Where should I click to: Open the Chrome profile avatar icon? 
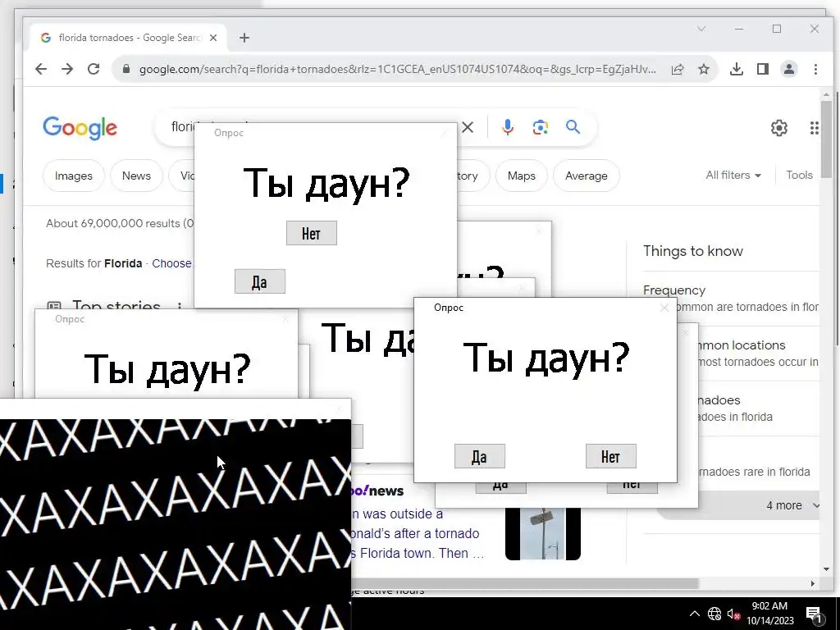pyautogui.click(x=789, y=69)
